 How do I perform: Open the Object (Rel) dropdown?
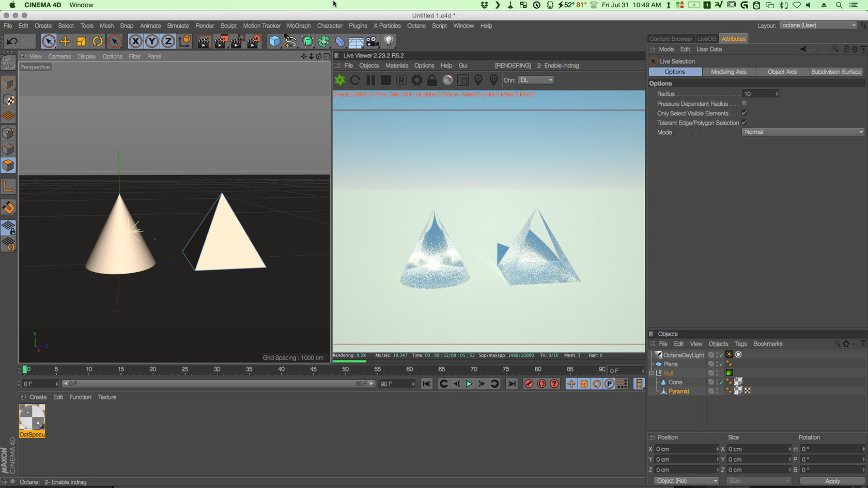pyautogui.click(x=686, y=481)
